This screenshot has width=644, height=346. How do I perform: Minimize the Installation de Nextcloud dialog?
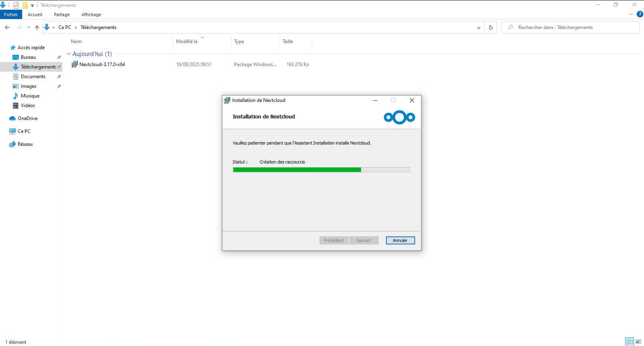coord(375,101)
